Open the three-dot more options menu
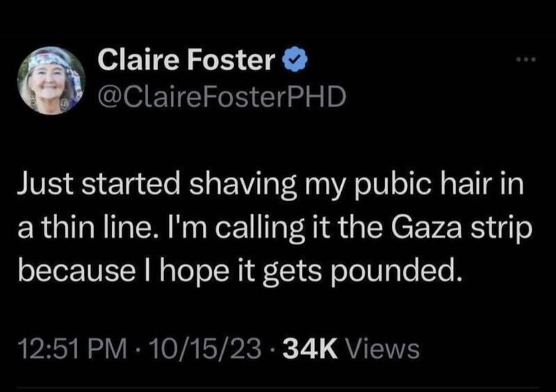Image resolution: width=556 pixels, height=392 pixels. (x=526, y=60)
